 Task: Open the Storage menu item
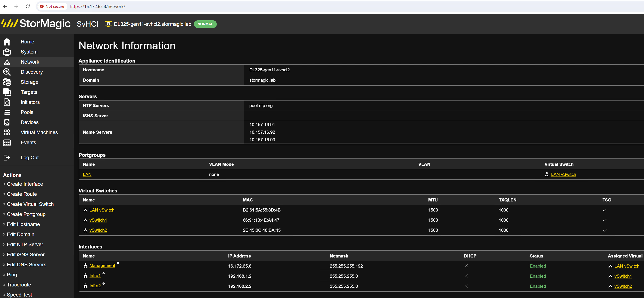[x=30, y=82]
